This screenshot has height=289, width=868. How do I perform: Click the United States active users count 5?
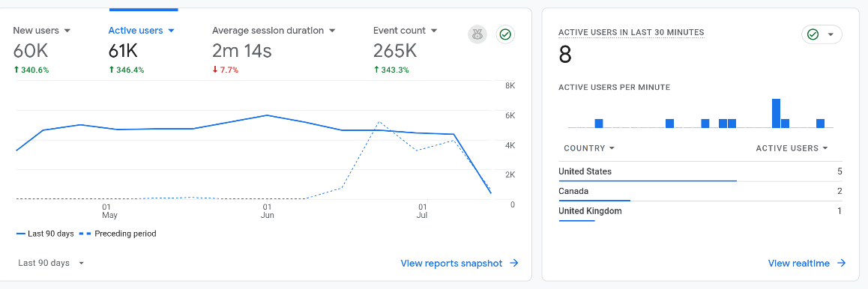coord(840,172)
